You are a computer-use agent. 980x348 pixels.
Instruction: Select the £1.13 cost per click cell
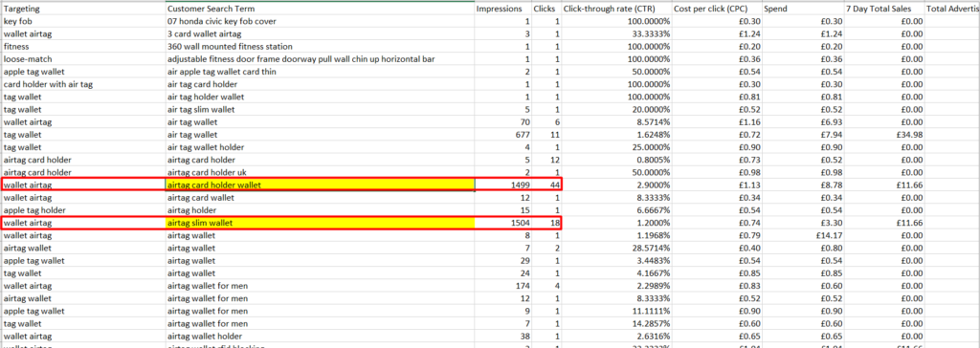717,185
